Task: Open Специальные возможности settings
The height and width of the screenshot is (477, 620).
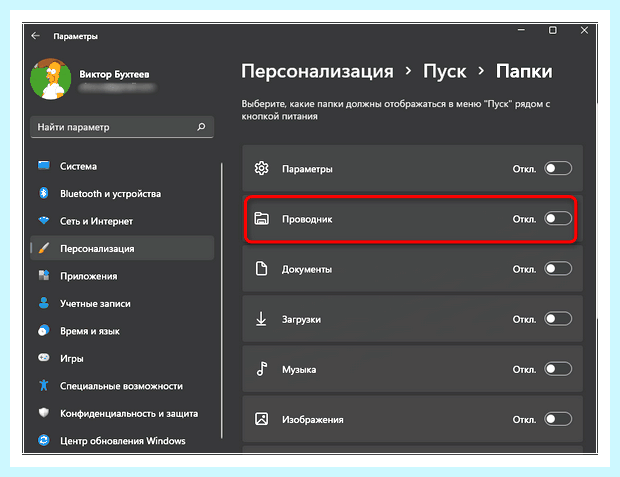Action: pyautogui.click(x=122, y=386)
